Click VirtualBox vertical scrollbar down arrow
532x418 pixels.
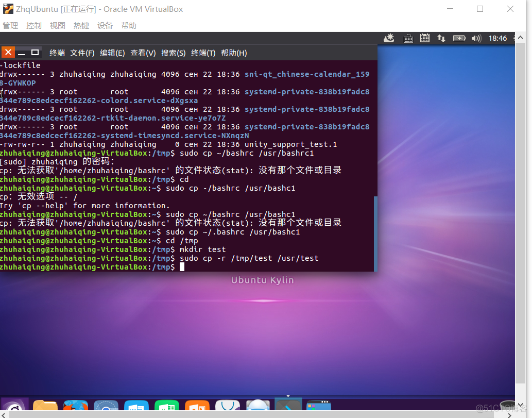[520, 405]
